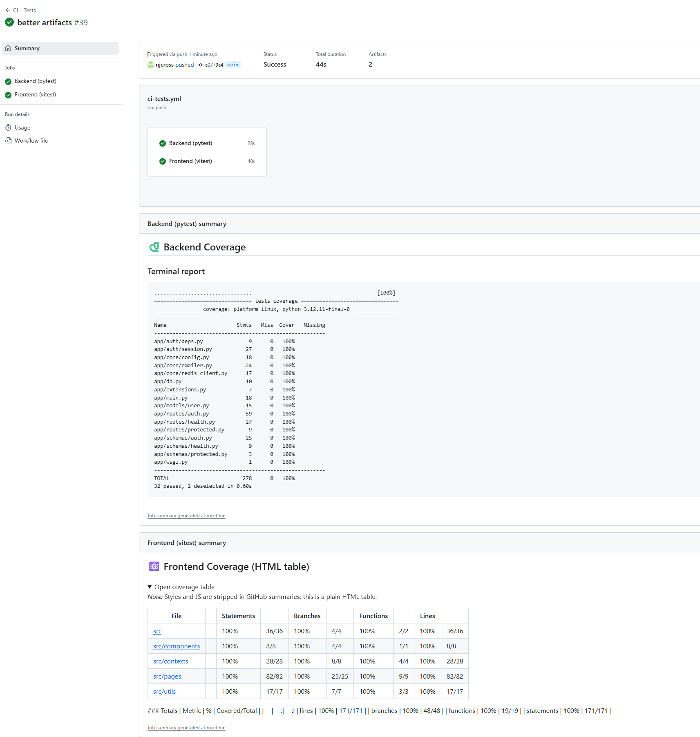
Task: Click the 44s total duration link
Action: point(320,65)
